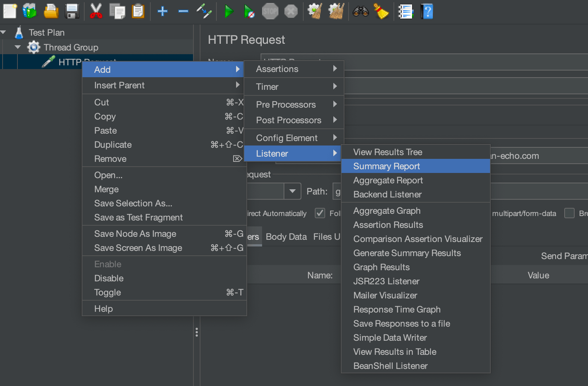Click the server name field showing echo.com

click(538, 156)
